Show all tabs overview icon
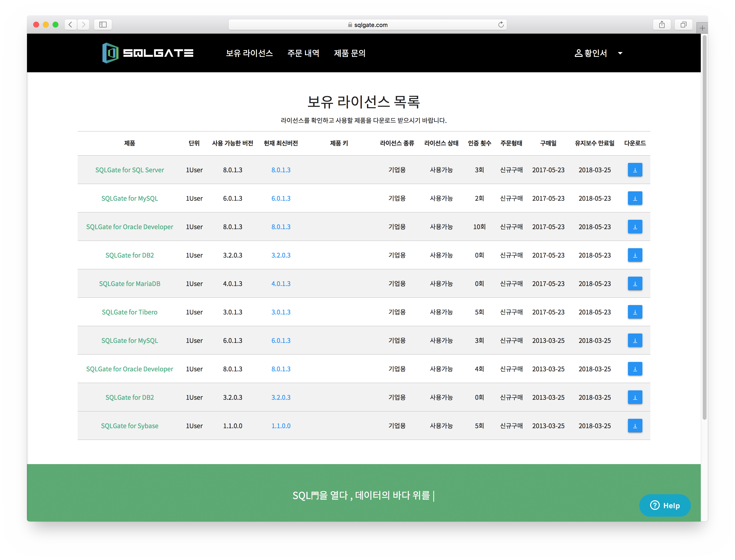 coord(683,25)
